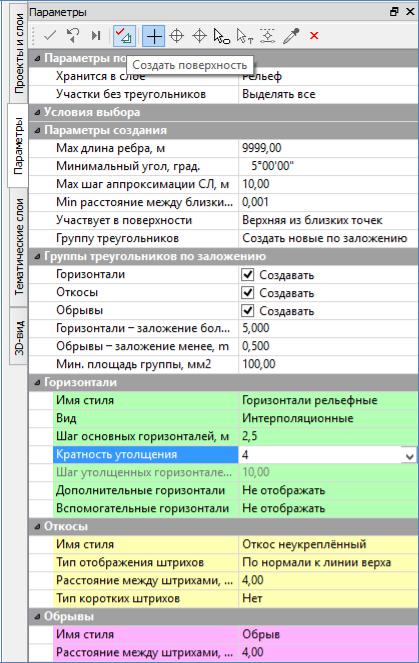Screen dimensions: 419x663
Task: Select the arrow-with-rectangle selection tool
Action: pyautogui.click(x=222, y=36)
